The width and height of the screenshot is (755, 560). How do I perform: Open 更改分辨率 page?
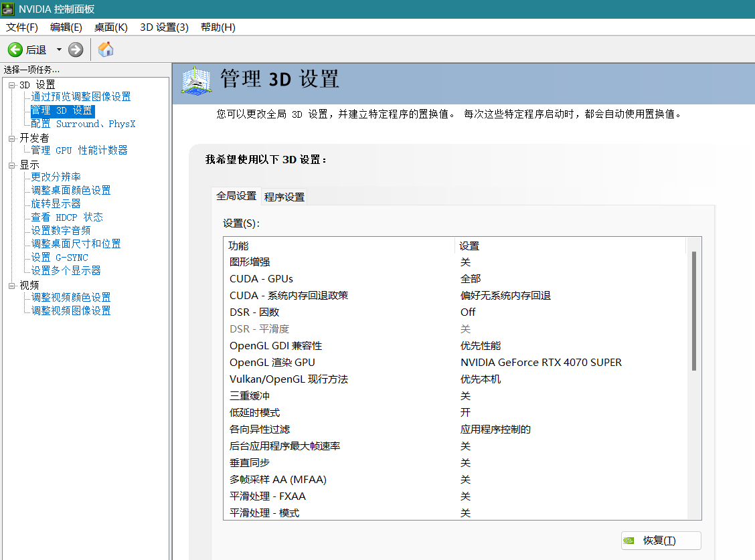(x=56, y=177)
